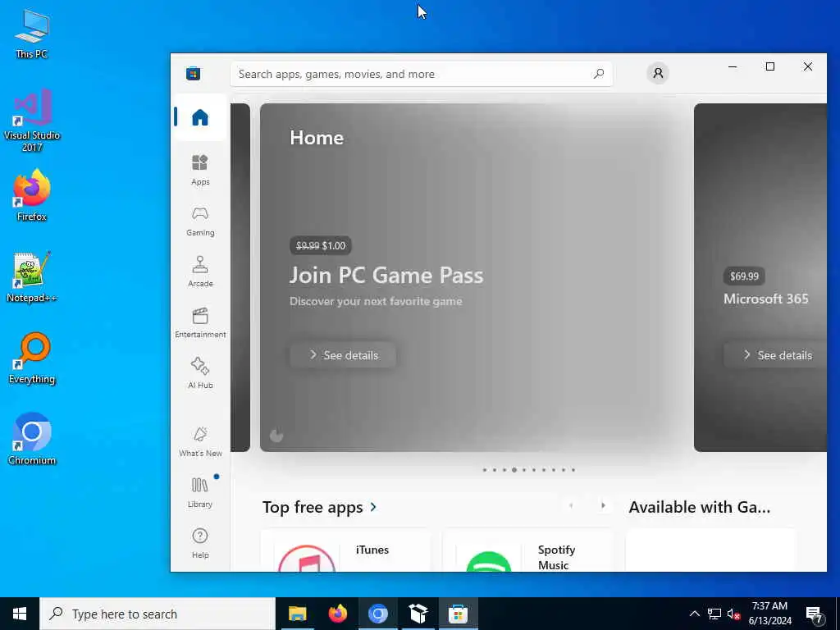Select the Firefox desktop shortcut
Image resolution: width=840 pixels, height=630 pixels.
(32, 196)
